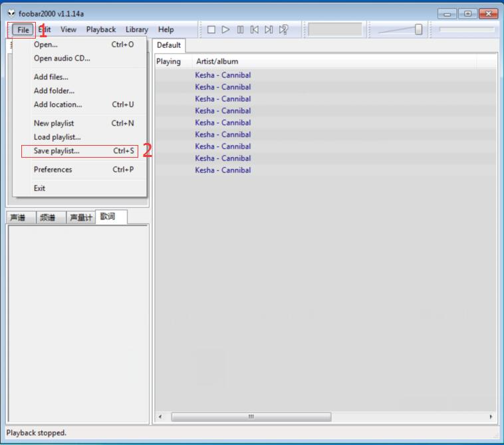Open the Library menu
The width and height of the screenshot is (504, 445).
[x=137, y=29]
